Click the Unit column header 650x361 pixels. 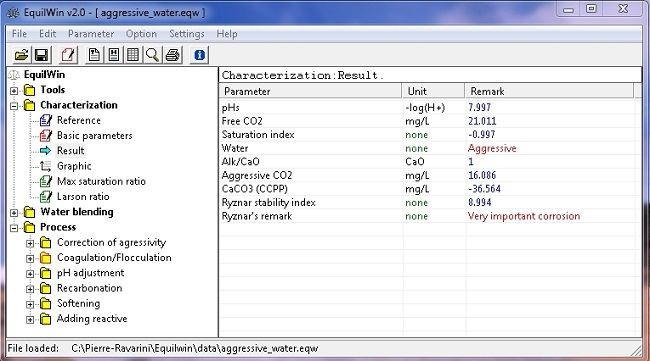pyautogui.click(x=433, y=91)
